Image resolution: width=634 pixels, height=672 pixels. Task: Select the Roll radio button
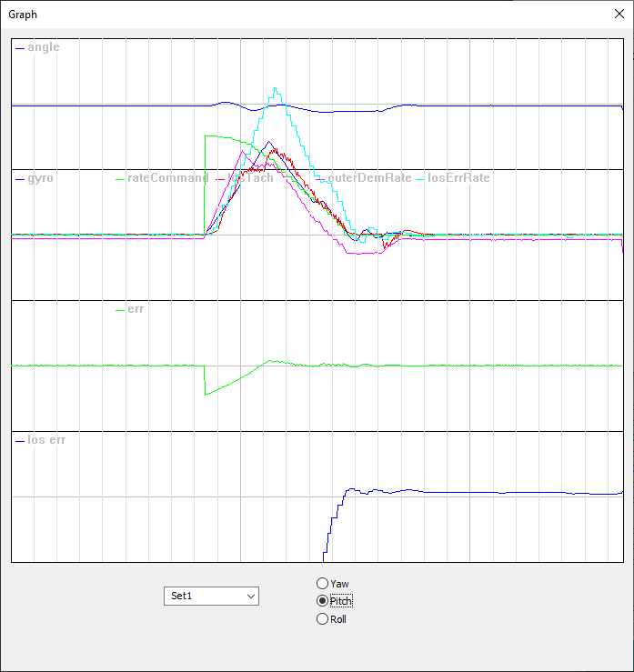pyautogui.click(x=322, y=619)
